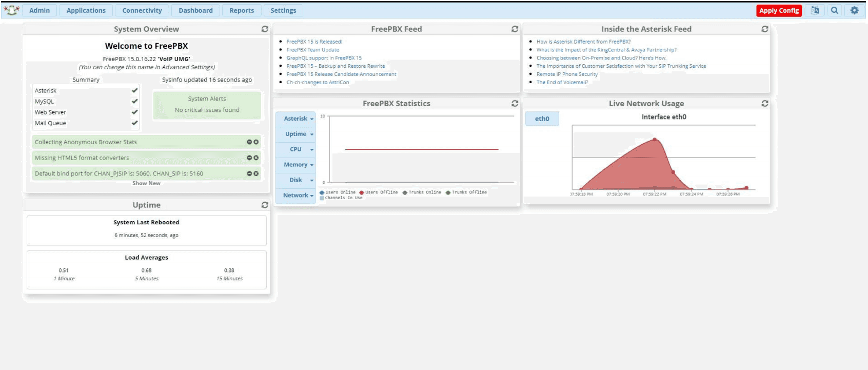Click the Web Server status checkmark

pos(134,112)
